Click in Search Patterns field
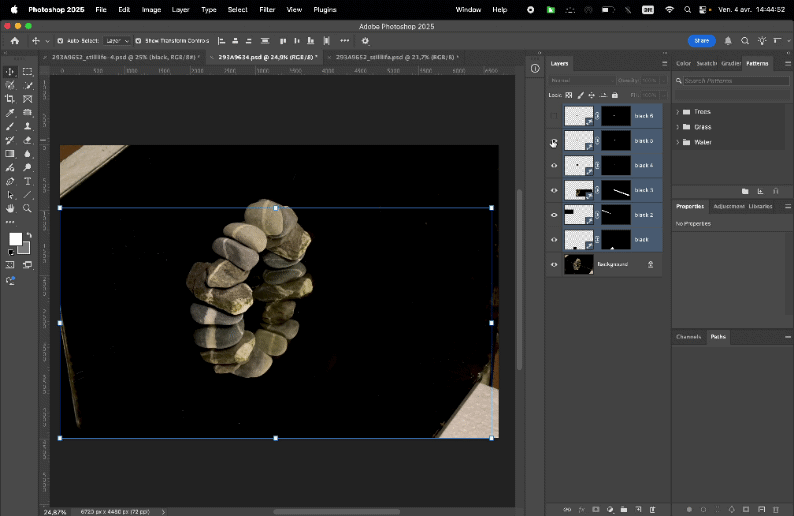794x516 pixels. [x=735, y=81]
